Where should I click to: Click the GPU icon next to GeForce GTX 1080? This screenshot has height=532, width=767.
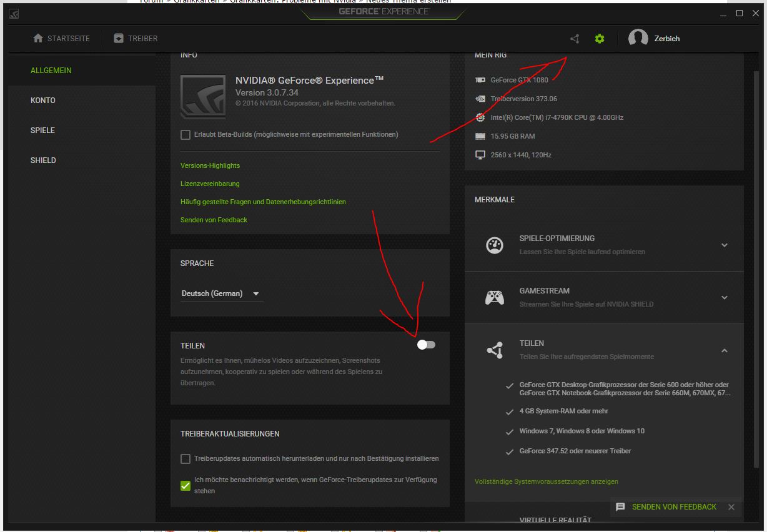(x=480, y=80)
